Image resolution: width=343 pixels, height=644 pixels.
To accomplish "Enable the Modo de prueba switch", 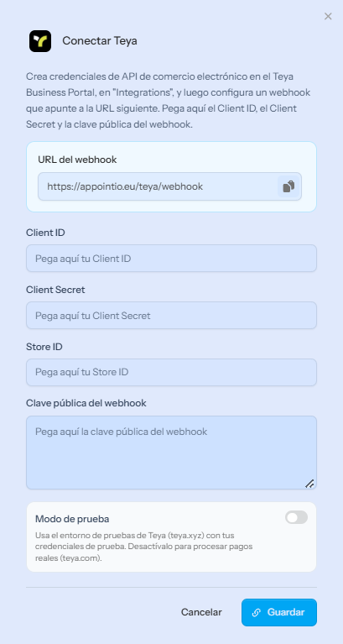I will pos(296,517).
